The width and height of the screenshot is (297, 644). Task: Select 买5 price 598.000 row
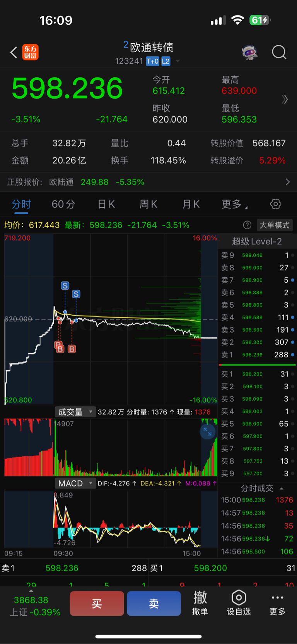(257, 424)
